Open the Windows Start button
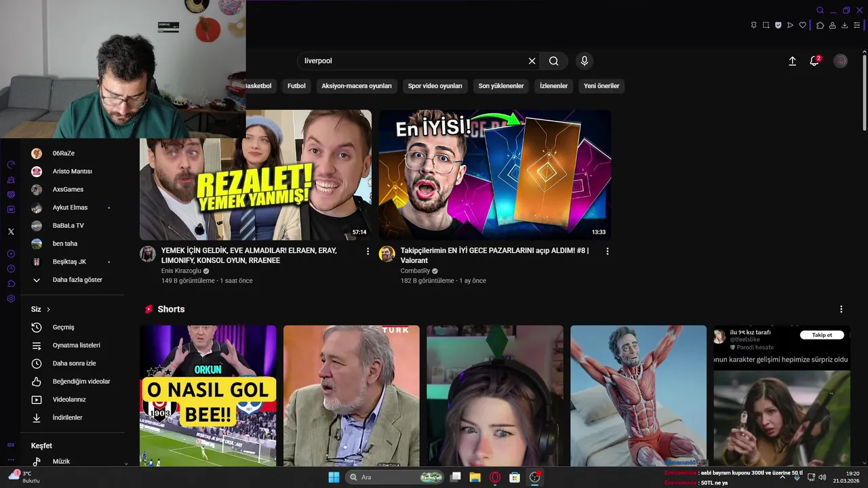Viewport: 868px width, 488px height. pyautogui.click(x=334, y=477)
